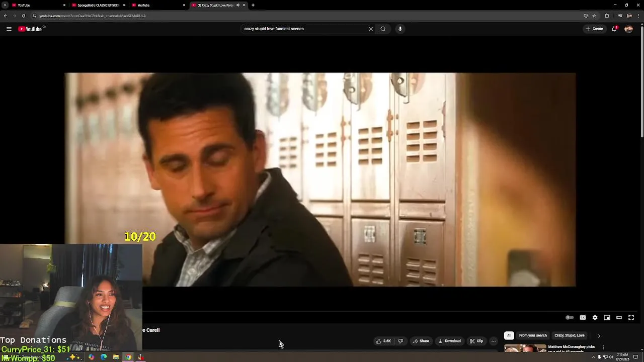This screenshot has height=362, width=644.
Task: Like the video with 3.6K likes
Action: point(383,341)
